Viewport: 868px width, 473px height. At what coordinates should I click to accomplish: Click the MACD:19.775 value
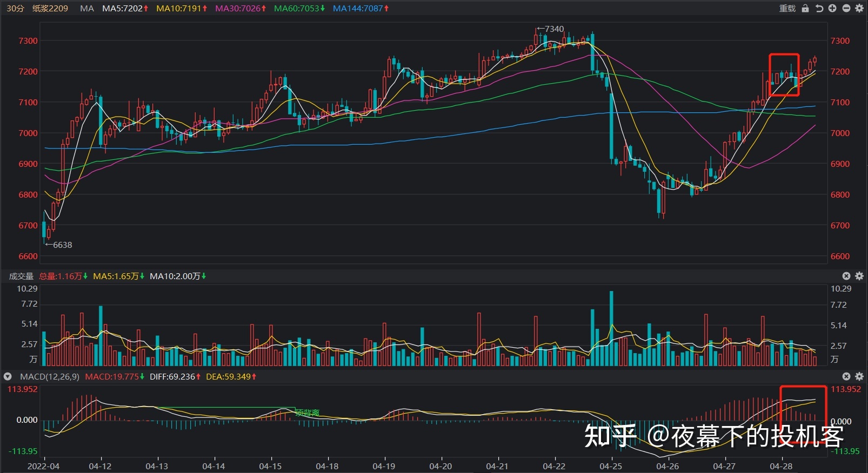115,376
